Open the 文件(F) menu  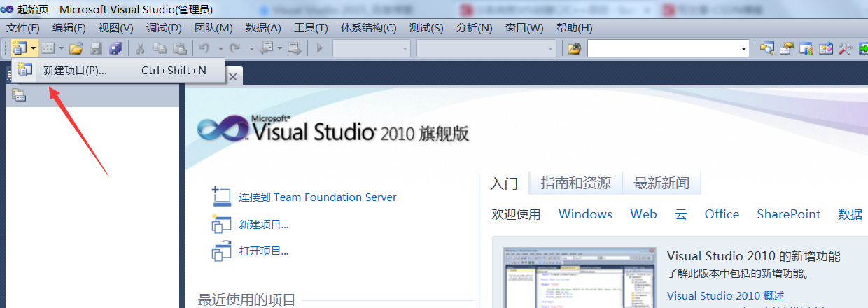tap(23, 28)
